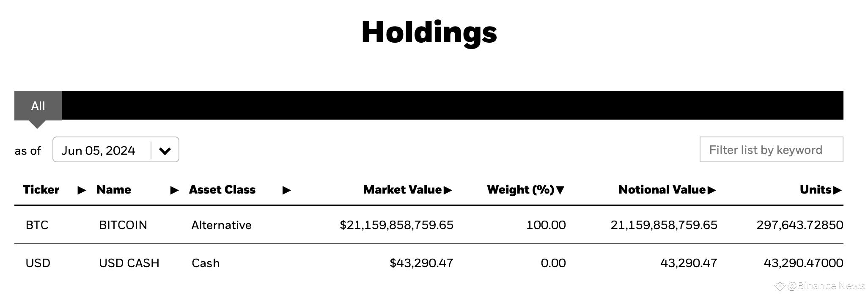Click the sort arrow next to Name
868x295 pixels.
[x=174, y=191]
